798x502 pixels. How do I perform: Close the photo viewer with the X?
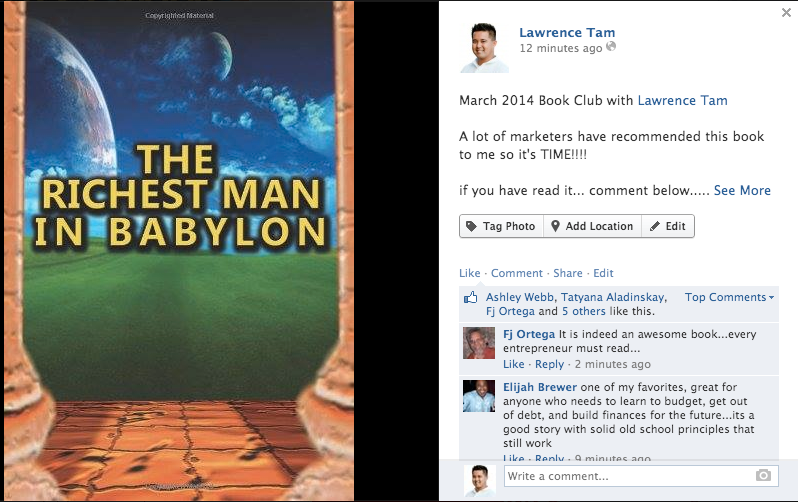[786, 13]
